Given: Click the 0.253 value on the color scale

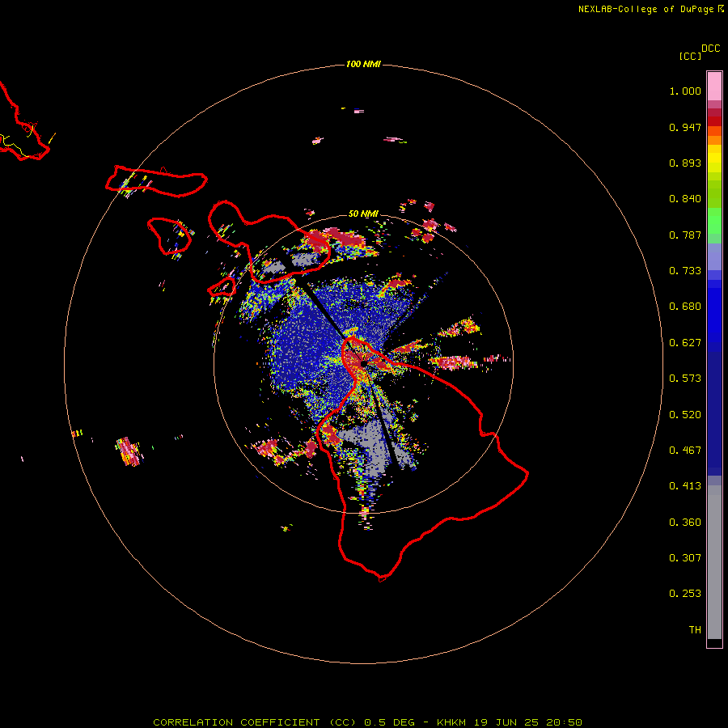Looking at the screenshot, I should [x=685, y=594].
